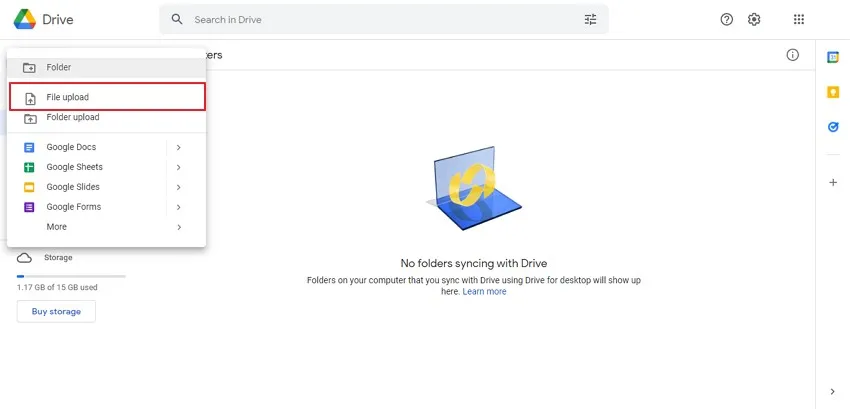Open search filter options icon
Screen dimensions: 850x409
590,20
